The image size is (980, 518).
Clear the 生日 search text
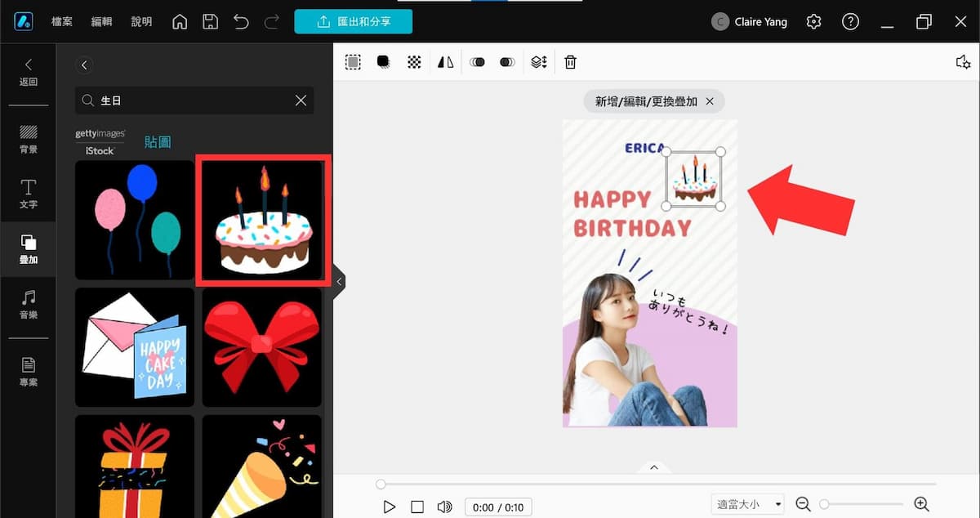coord(301,100)
